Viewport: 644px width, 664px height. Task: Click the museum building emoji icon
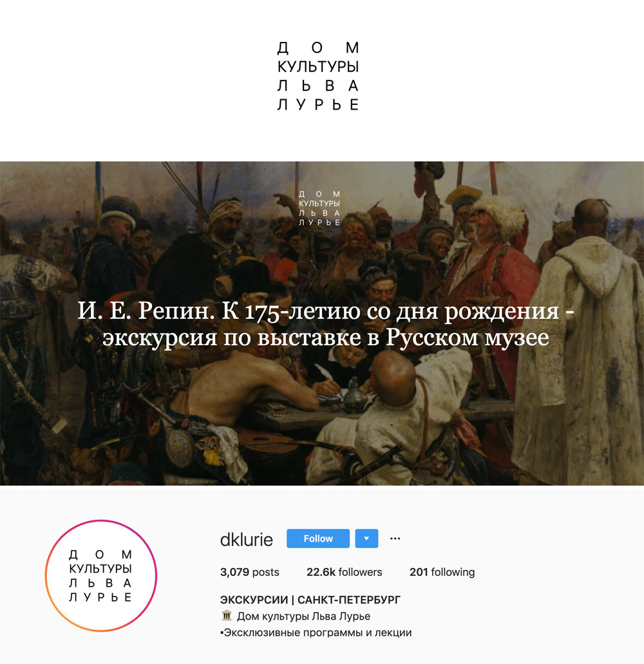coord(227,615)
